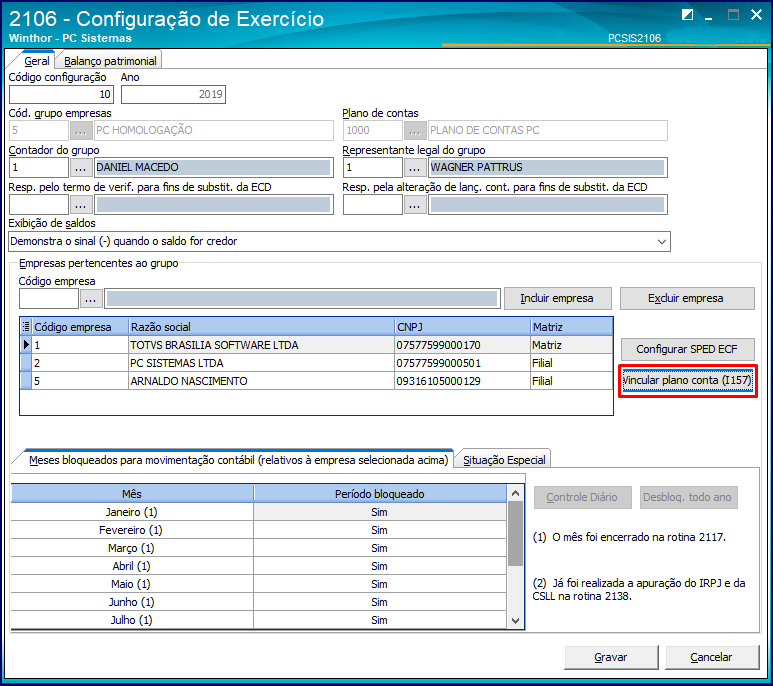This screenshot has height=686, width=773.
Task: Click the window restore-layout icon in title bar
Action: click(x=687, y=15)
